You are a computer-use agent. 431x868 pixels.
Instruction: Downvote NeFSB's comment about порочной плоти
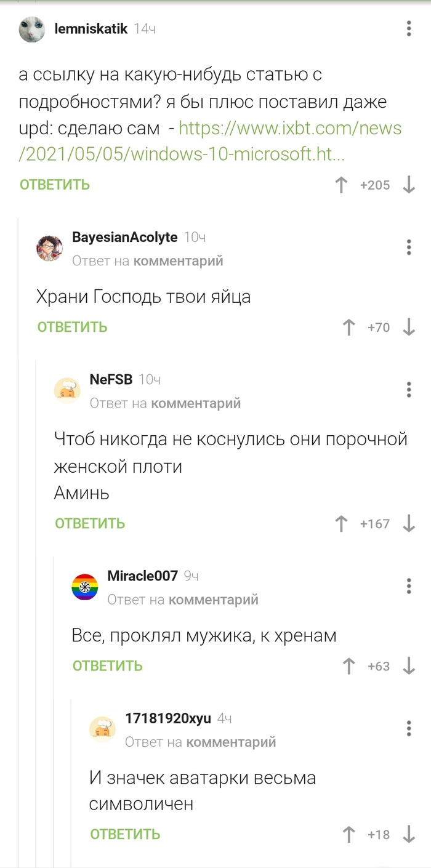coord(408,524)
